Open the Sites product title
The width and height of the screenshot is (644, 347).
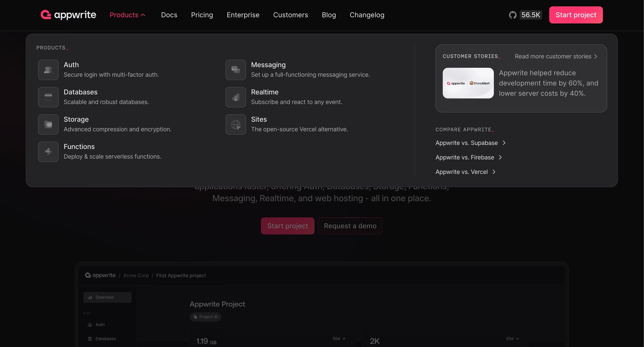coord(259,119)
